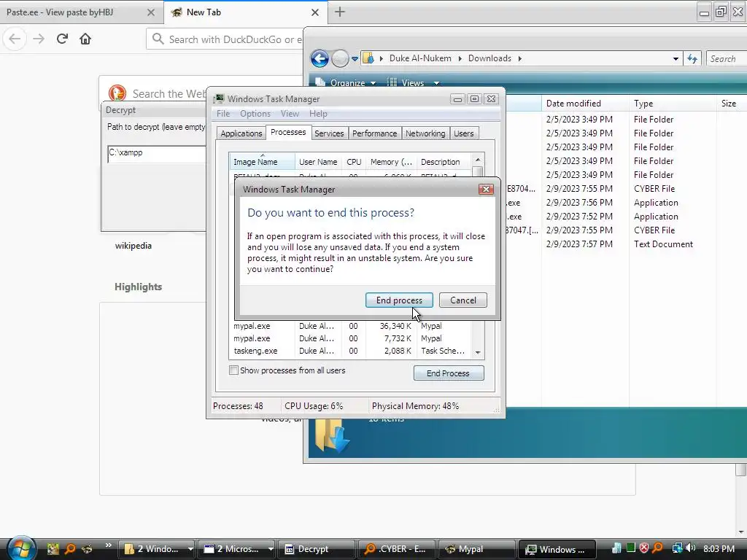
Task: Select the taskeng.exe process row
Action: coord(350,351)
